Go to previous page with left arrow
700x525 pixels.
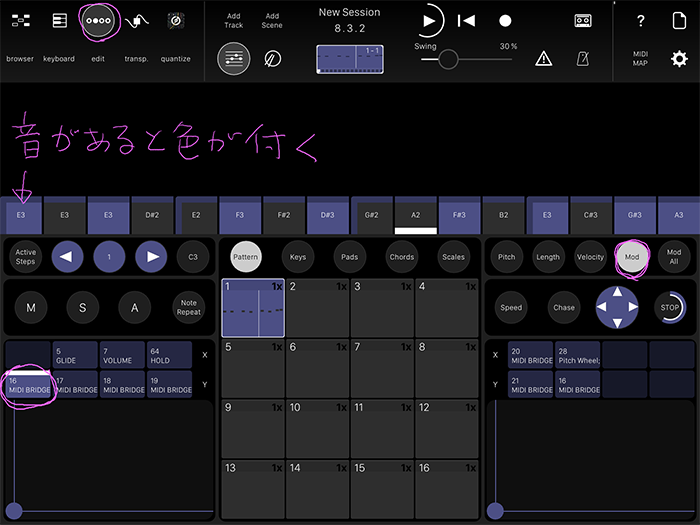(67, 257)
